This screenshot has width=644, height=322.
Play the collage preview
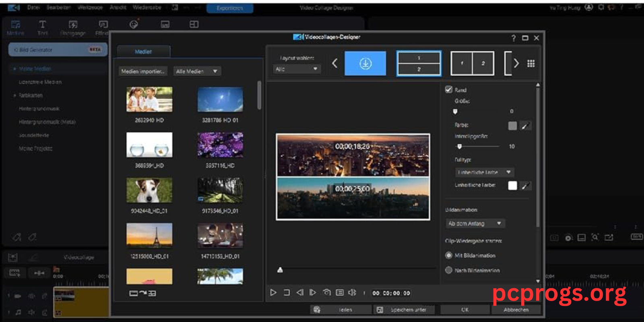(x=273, y=293)
